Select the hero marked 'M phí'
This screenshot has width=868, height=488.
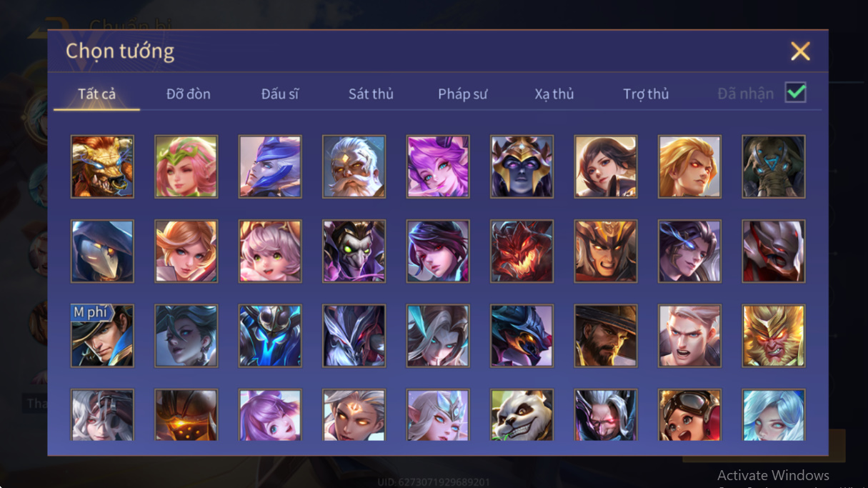[x=102, y=336]
